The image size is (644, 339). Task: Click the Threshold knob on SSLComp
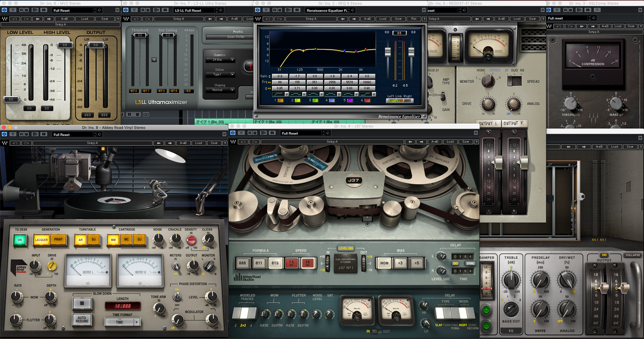pos(571,103)
